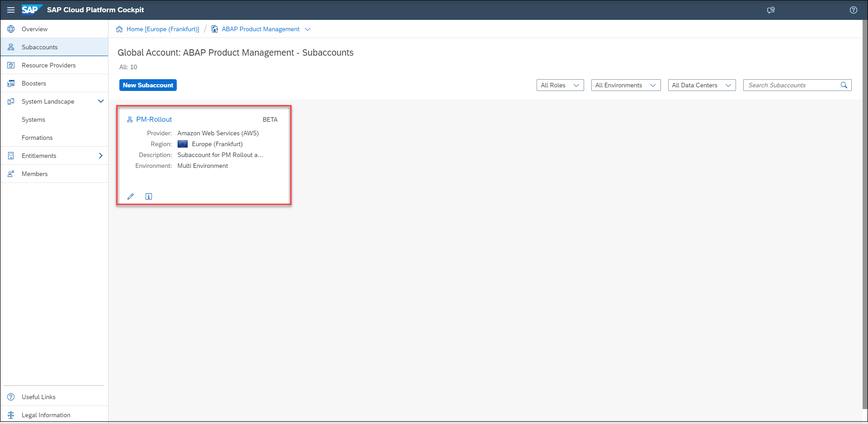The height and width of the screenshot is (424, 868).
Task: Click 'Amazon Web Services (AWS)' provider text
Action: click(x=218, y=133)
